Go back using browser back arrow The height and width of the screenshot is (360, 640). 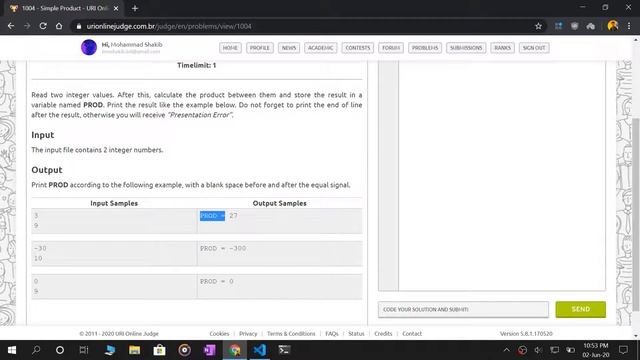[11, 26]
